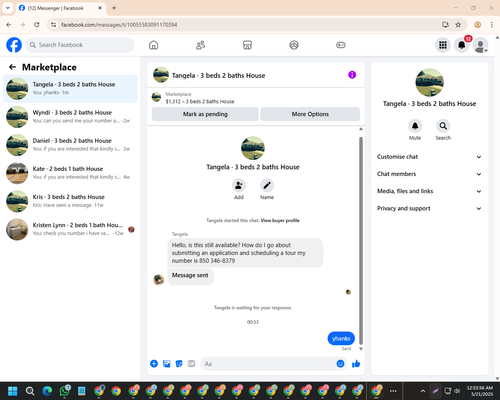Open the account profile avatar menu
Image resolution: width=500 pixels, height=400 pixels.
click(481, 45)
